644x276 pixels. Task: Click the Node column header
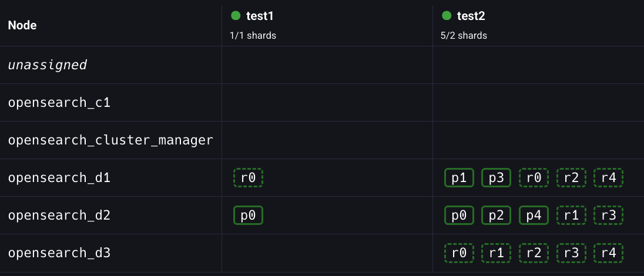22,25
